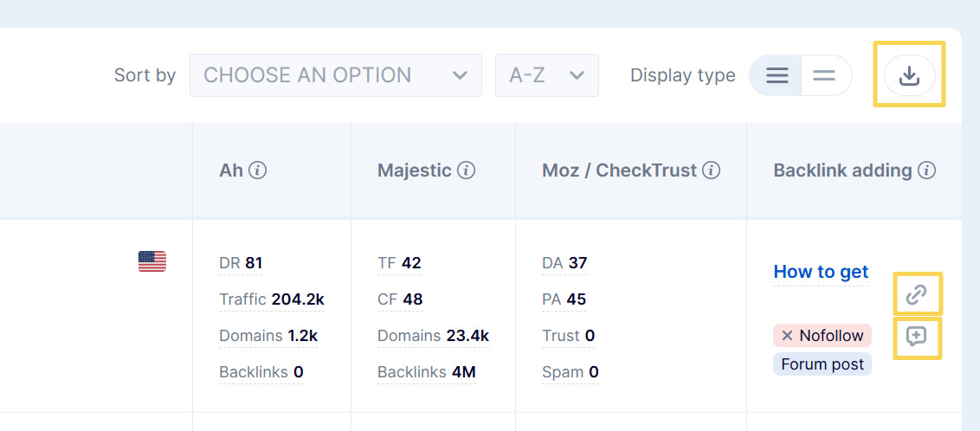Open the A-Z sort order dropdown

(x=546, y=75)
